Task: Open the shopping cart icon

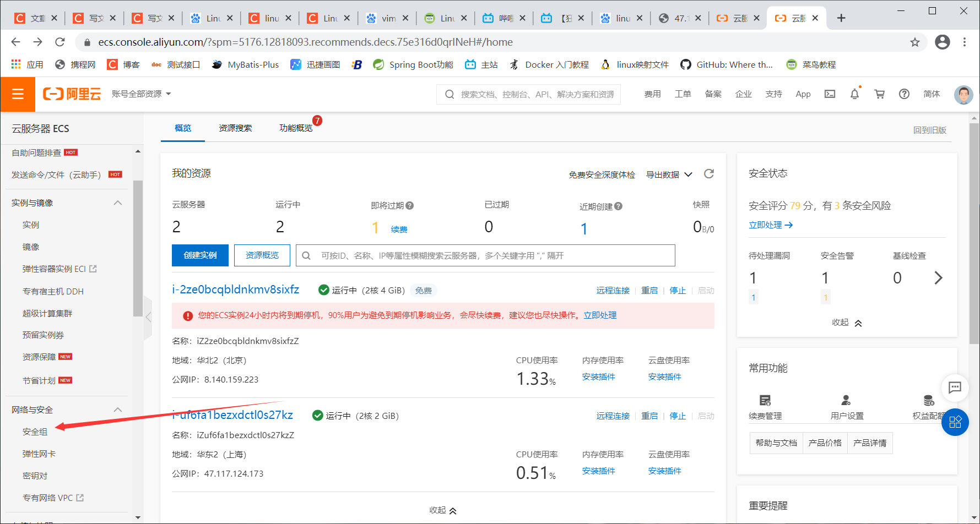Action: click(879, 94)
